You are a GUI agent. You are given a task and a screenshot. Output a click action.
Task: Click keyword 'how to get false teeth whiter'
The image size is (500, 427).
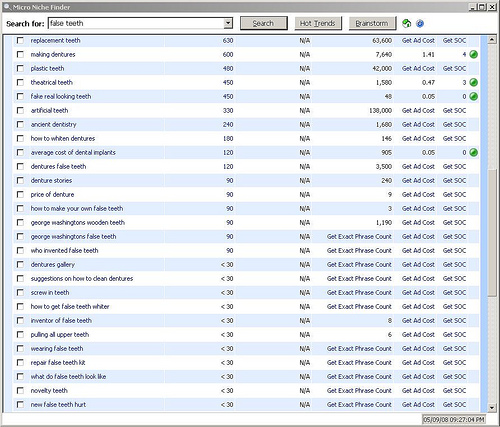[x=70, y=306]
